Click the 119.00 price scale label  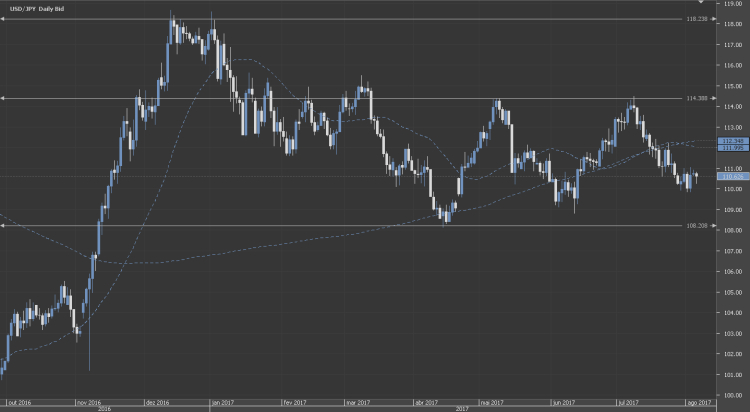tap(733, 4)
